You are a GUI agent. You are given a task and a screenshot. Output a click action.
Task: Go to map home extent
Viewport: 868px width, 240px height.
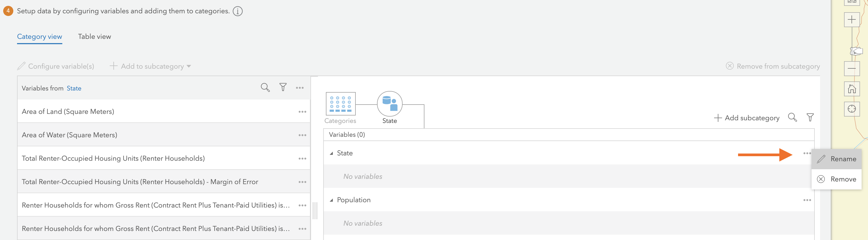[851, 89]
